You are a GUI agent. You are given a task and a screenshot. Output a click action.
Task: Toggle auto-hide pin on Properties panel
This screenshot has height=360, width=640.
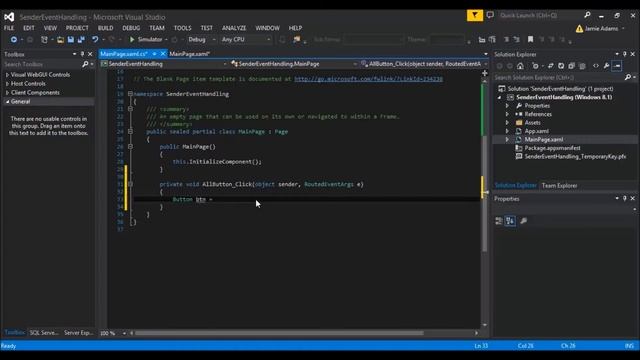click(624, 198)
